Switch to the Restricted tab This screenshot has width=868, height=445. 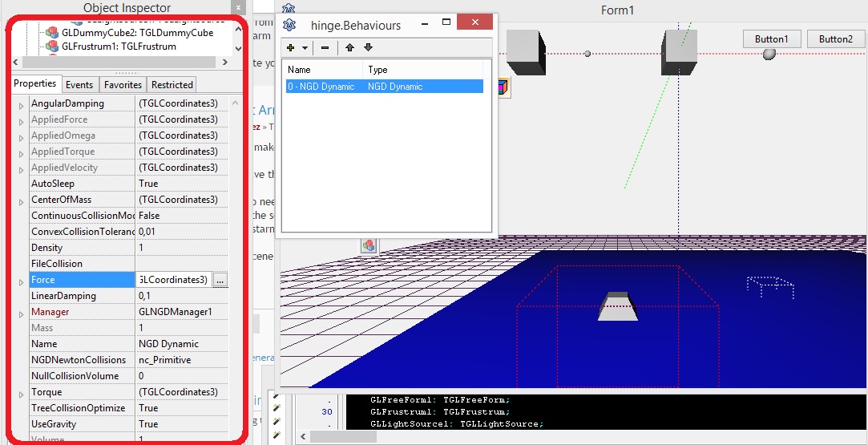coord(172,84)
